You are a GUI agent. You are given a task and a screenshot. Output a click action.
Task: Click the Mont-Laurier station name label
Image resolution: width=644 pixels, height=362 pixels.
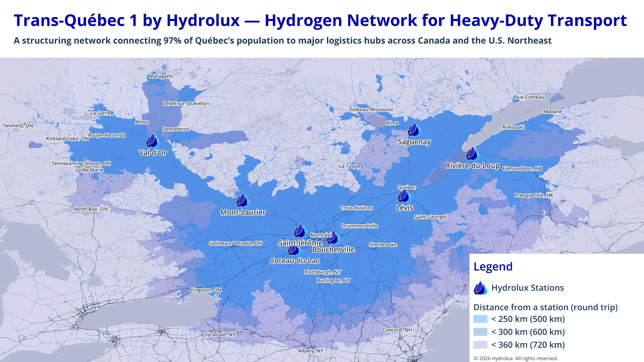click(x=243, y=213)
